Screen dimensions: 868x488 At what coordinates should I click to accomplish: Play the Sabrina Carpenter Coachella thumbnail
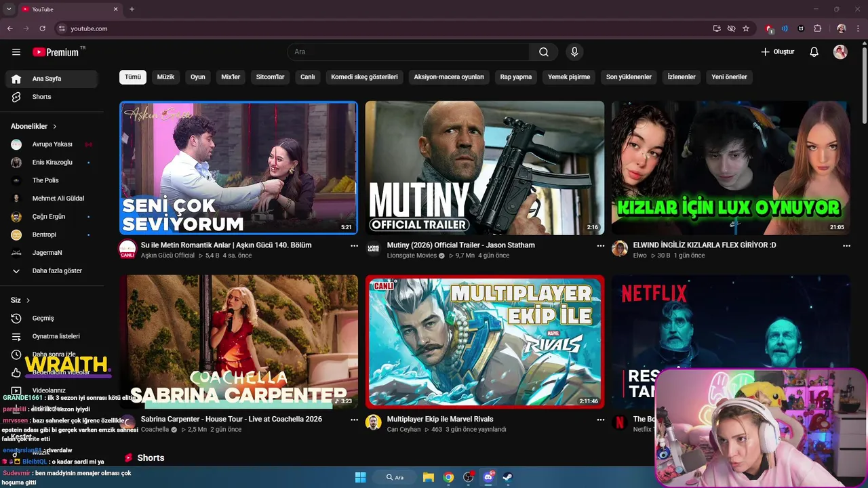click(239, 341)
